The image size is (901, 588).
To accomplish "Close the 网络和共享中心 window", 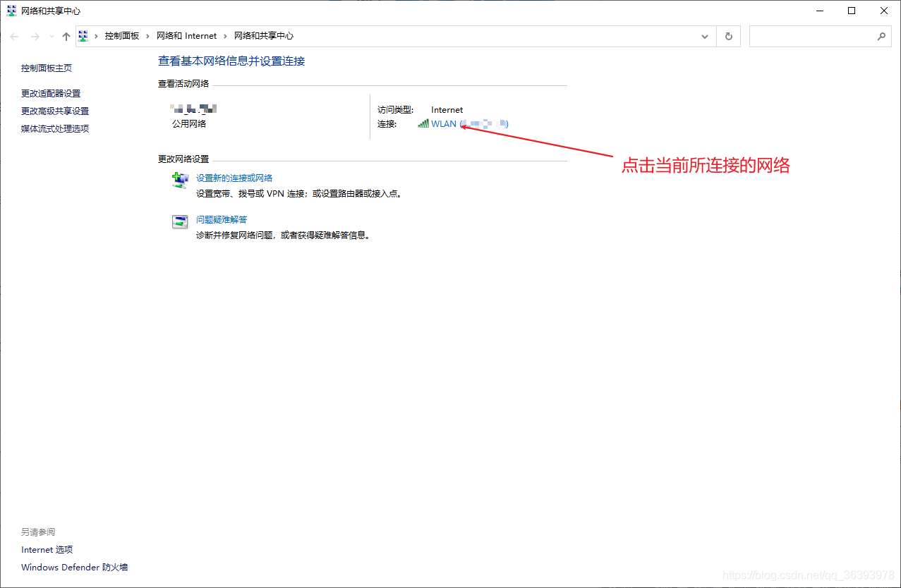I will (x=884, y=11).
